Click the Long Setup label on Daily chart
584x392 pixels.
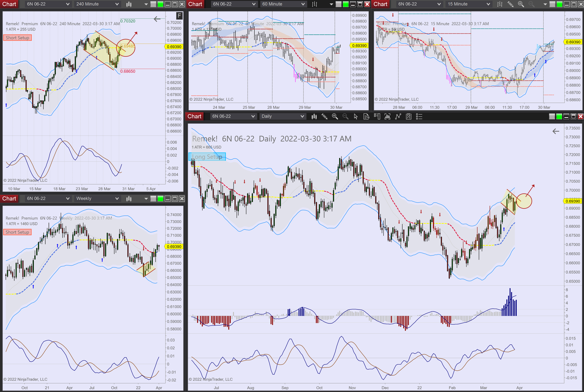click(x=207, y=157)
